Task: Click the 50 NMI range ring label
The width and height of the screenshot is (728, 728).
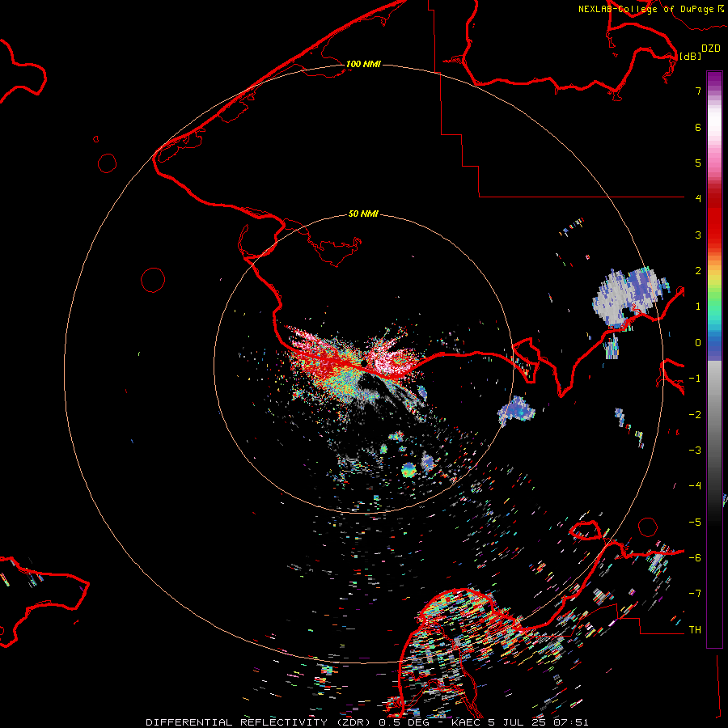Action: [363, 214]
